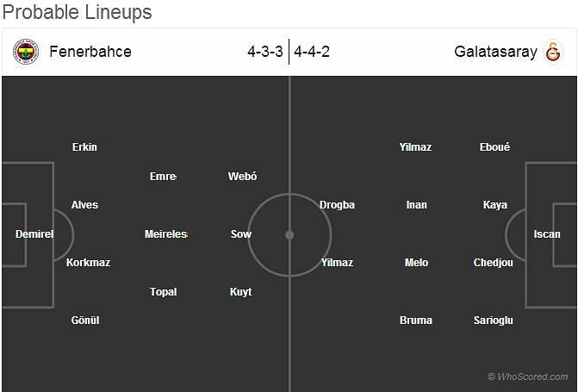Click the Probable Lineups heading
The width and height of the screenshot is (578, 392).
click(x=77, y=12)
